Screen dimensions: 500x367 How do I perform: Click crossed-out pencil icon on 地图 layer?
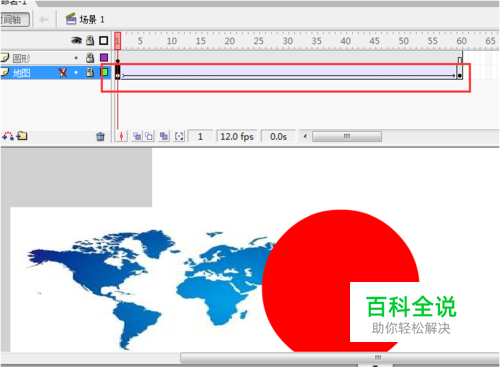coord(63,72)
